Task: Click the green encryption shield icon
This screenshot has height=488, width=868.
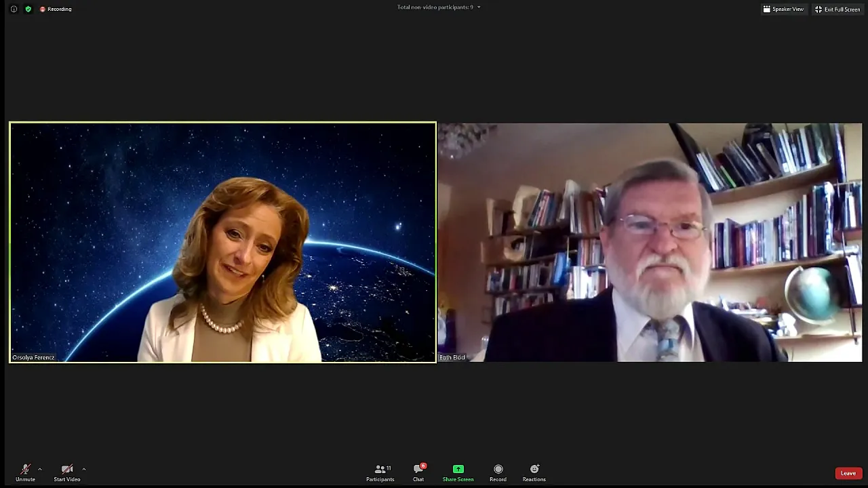Action: 28,9
